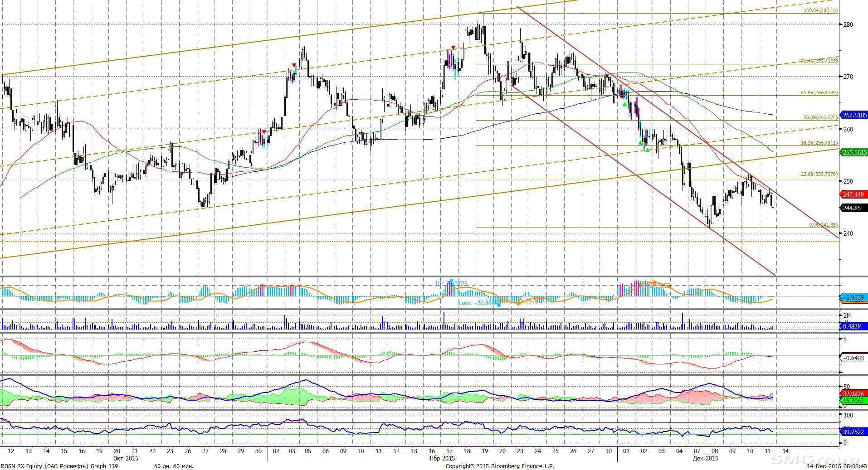The image size is (868, 470).
Task: Click the red down-triangle marker near November 3
Action: pyautogui.click(x=294, y=66)
